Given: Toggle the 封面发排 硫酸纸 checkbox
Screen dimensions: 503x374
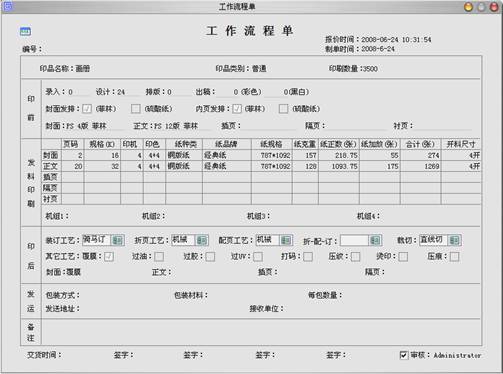Looking at the screenshot, I should 136,109.
